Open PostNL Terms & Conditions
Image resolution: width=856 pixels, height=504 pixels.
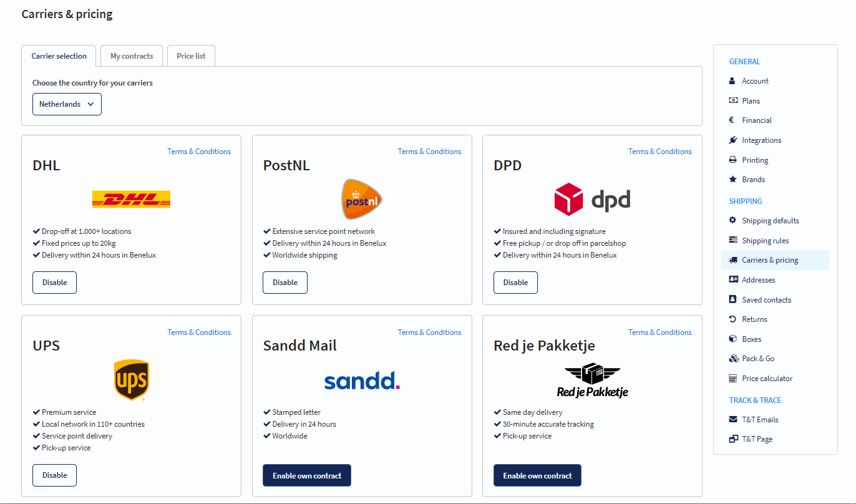[430, 152]
